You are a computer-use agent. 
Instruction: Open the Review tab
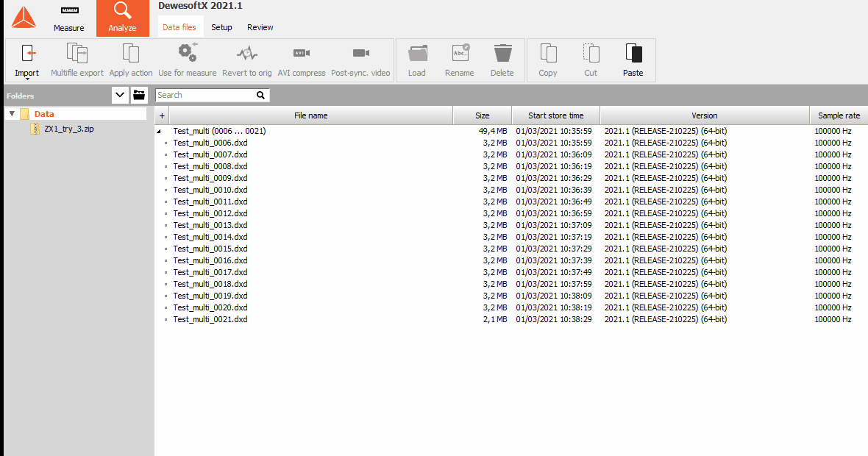click(260, 27)
